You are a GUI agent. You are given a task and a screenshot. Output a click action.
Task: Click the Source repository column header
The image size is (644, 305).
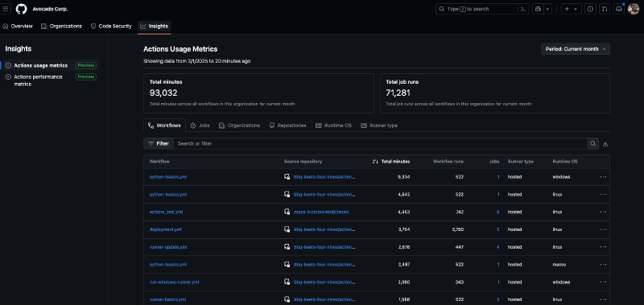[303, 161]
